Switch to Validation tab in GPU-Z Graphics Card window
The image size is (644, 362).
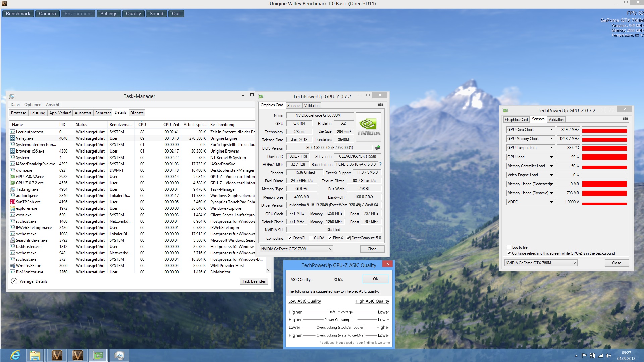[x=312, y=106]
